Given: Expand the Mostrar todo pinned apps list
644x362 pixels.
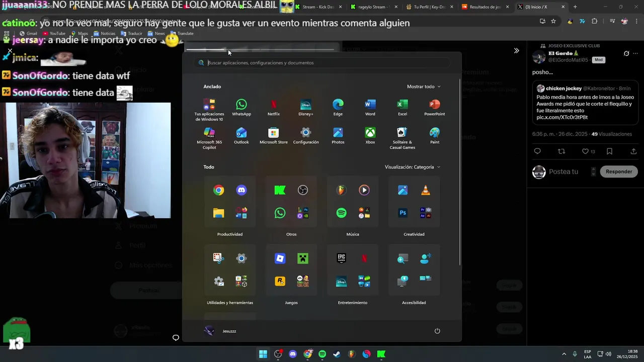Looking at the screenshot, I should pos(424,86).
